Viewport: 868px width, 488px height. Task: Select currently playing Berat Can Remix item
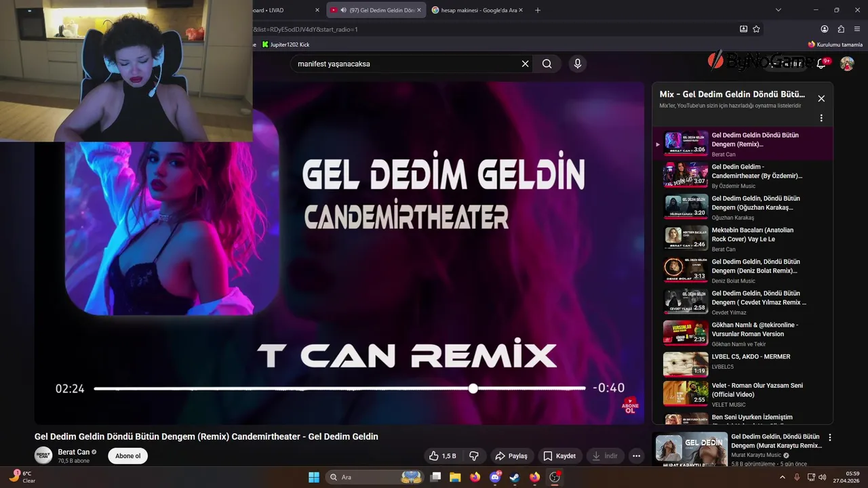coord(743,143)
